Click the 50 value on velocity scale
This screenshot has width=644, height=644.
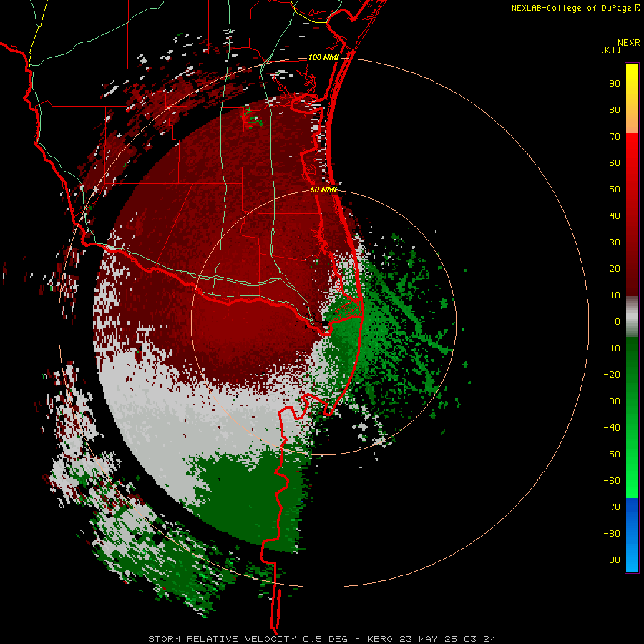(615, 190)
